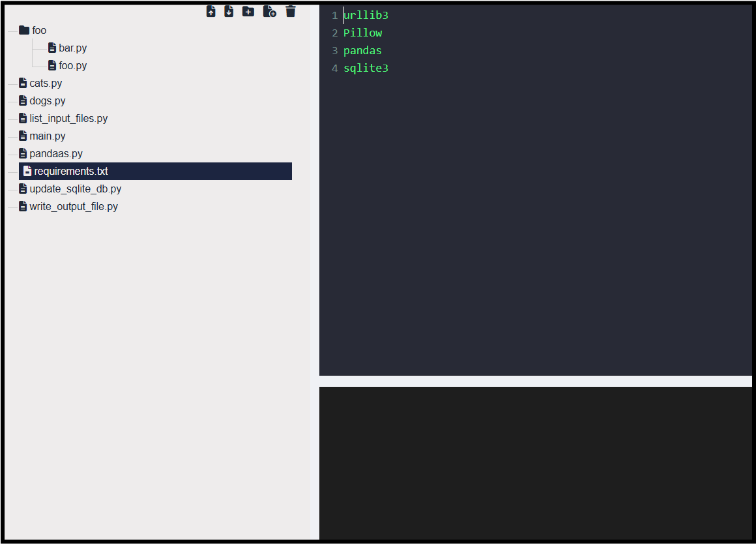The image size is (756, 544).
Task: Click the file icon beside cats.py
Action: (x=23, y=83)
